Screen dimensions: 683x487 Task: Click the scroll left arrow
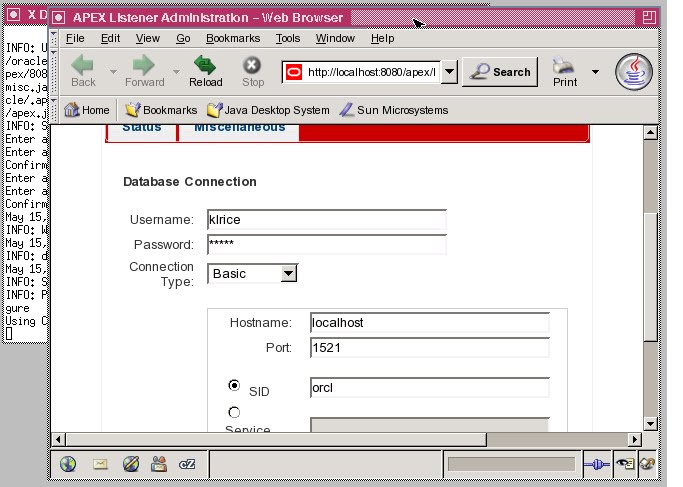[58, 440]
